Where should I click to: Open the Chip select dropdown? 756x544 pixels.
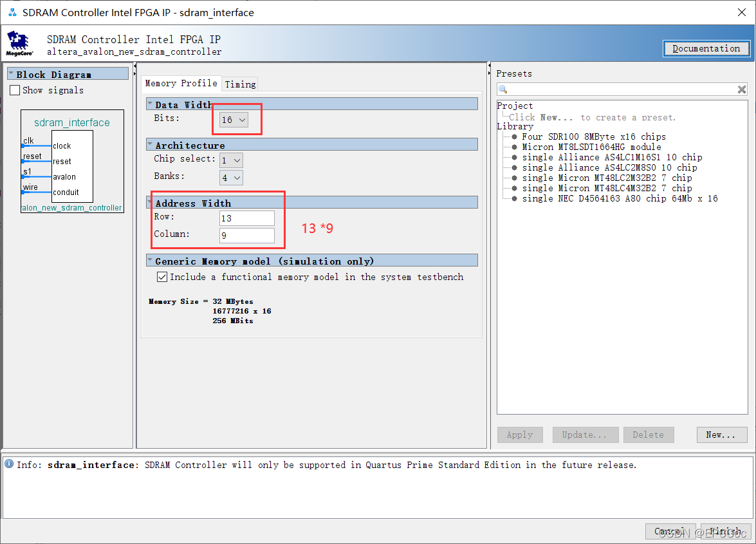coord(230,160)
